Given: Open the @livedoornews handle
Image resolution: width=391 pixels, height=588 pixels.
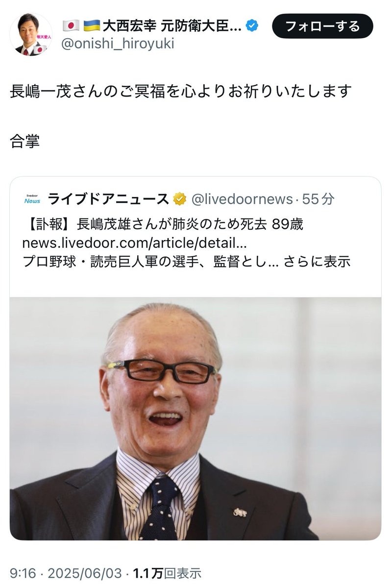Looking at the screenshot, I should coord(242,199).
